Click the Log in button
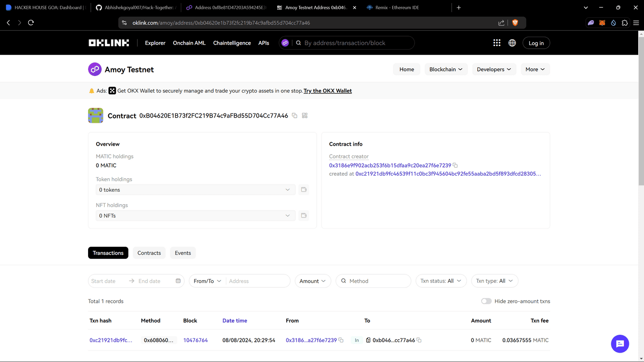This screenshot has height=362, width=644. pyautogui.click(x=536, y=43)
